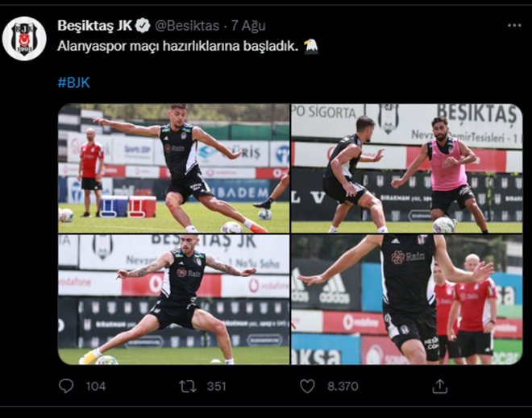Open the bottom-right photo showing the adidas banner
Viewport: 532px width, 418px height.
[407, 300]
